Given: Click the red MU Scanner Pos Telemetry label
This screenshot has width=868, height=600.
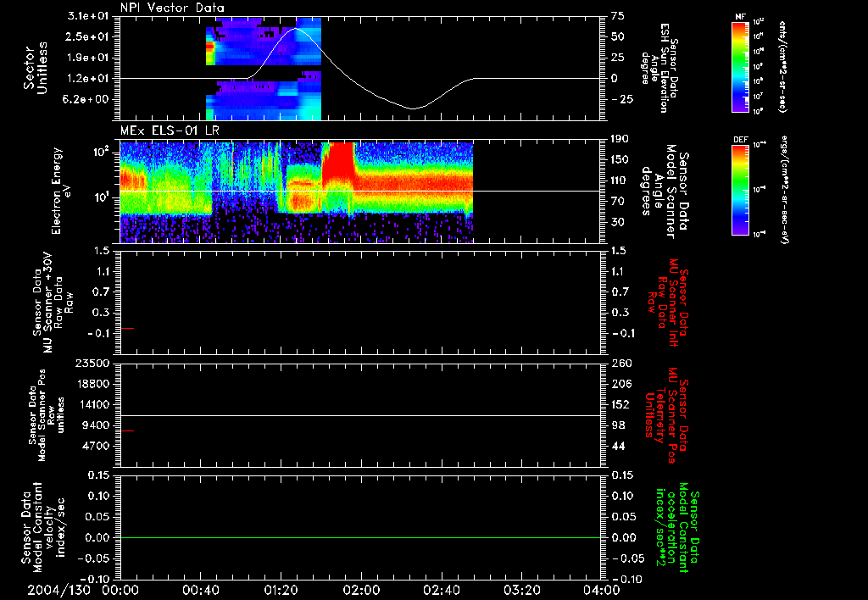Looking at the screenshot, I should (x=666, y=415).
